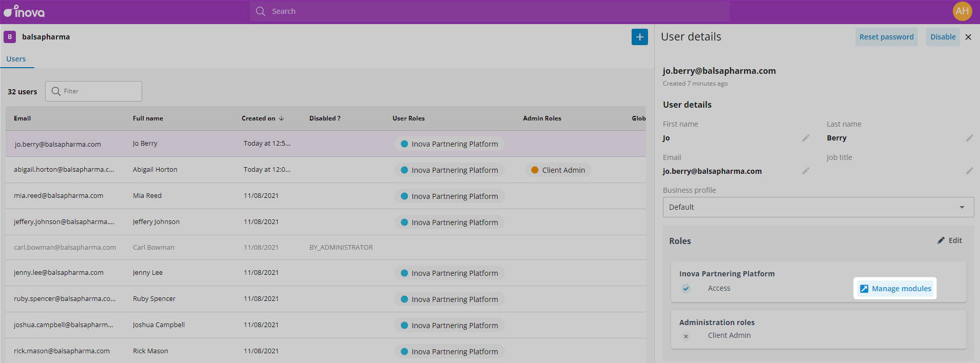Click the User Roles column header

pos(408,118)
